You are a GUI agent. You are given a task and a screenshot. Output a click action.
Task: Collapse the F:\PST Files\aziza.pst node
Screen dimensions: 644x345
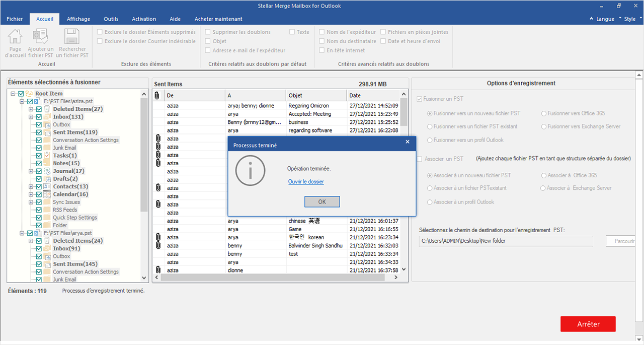(22, 101)
